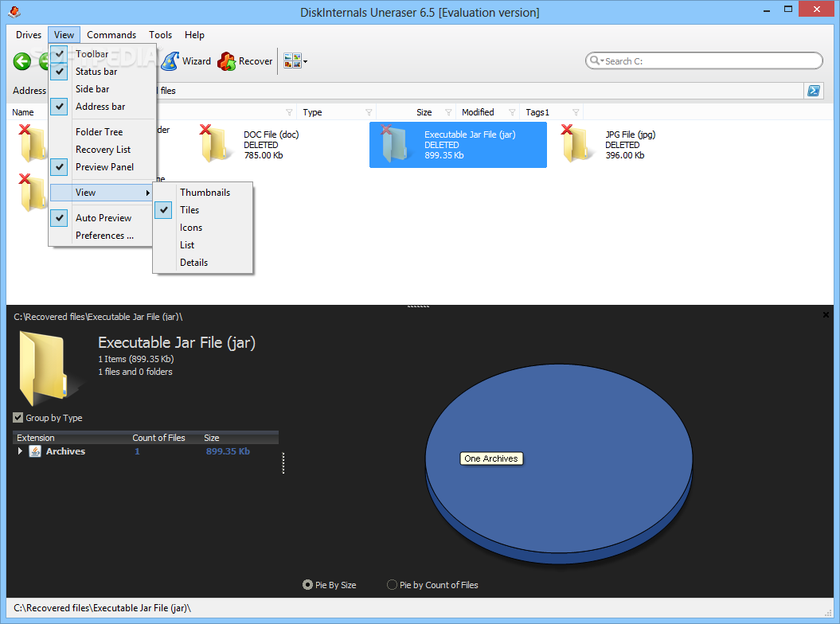Click the Count of Files column header
840x624 pixels.
[x=158, y=438]
